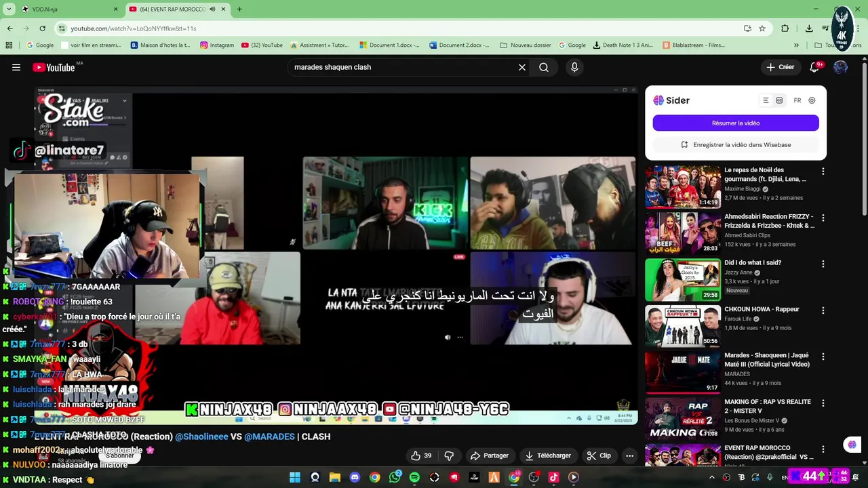Clear the YouTube search query
Screen dimensions: 868x488
tap(522, 67)
